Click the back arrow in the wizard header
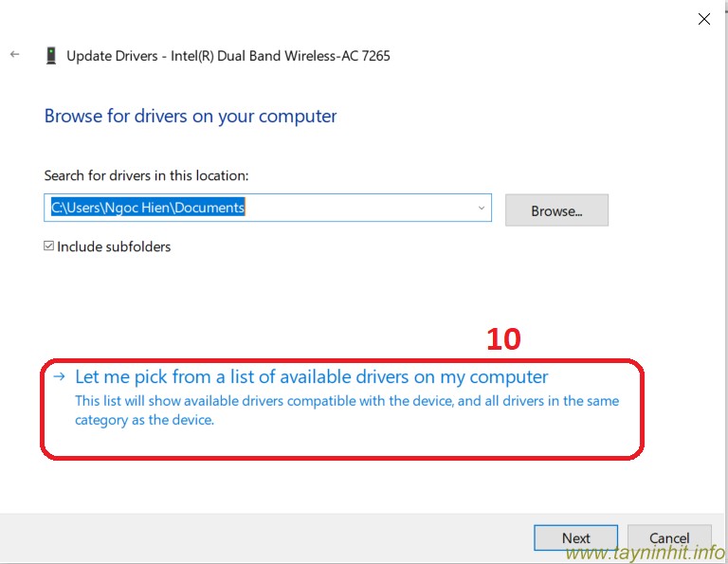 click(x=14, y=55)
